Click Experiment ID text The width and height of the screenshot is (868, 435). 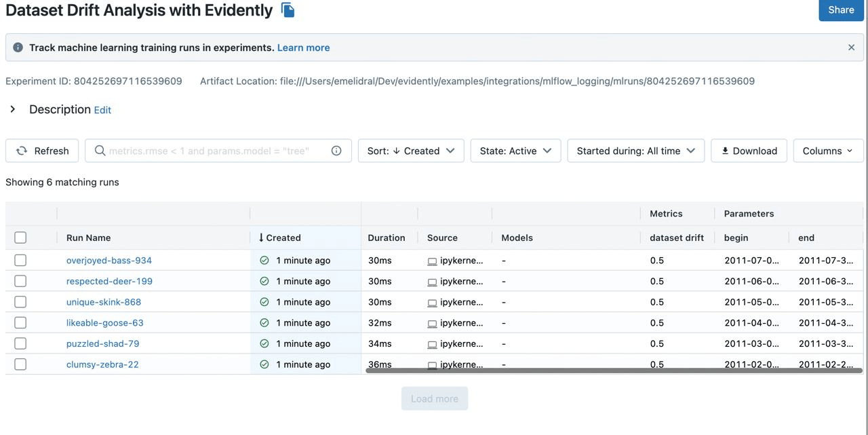(x=94, y=81)
